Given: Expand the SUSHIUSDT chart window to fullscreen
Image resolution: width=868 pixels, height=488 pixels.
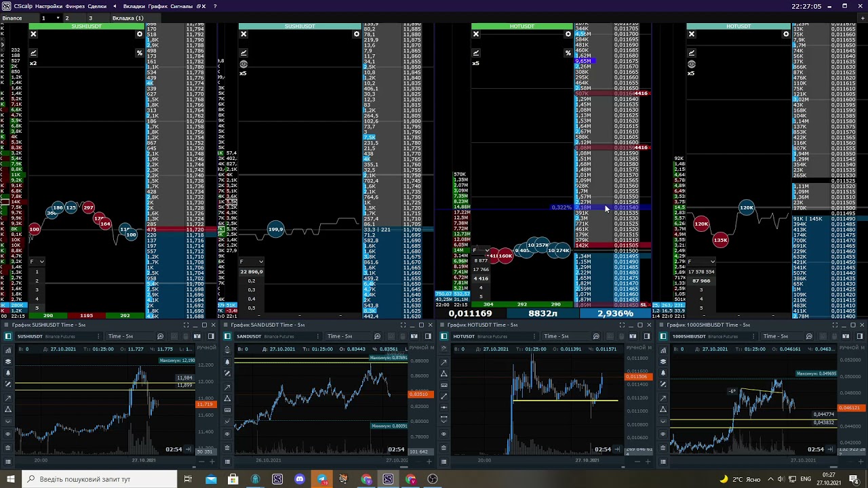Looking at the screenshot, I should [x=186, y=325].
